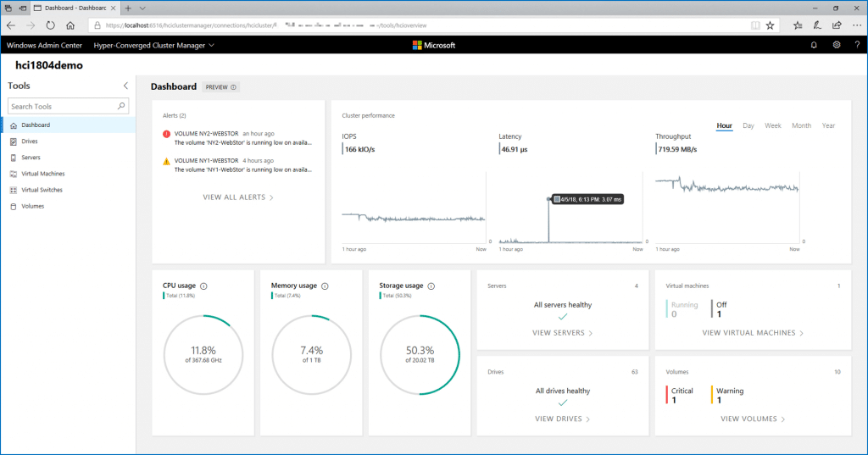The height and width of the screenshot is (455, 868).
Task: Open Dashboard in Tools sidebar
Action: (x=70, y=125)
